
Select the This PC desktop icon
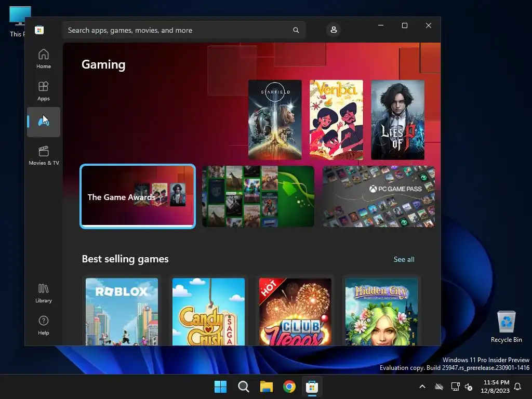(16, 22)
